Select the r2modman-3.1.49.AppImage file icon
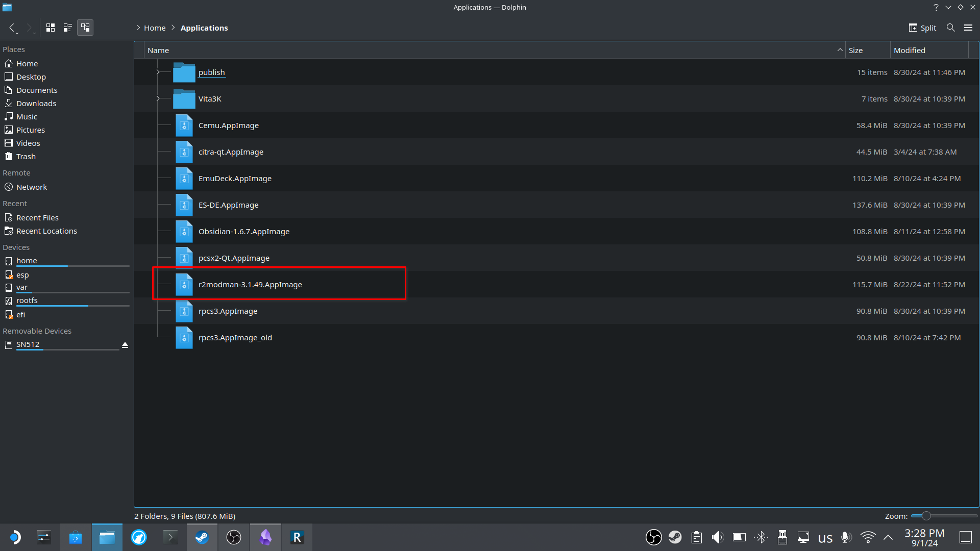The width and height of the screenshot is (980, 551). [184, 284]
